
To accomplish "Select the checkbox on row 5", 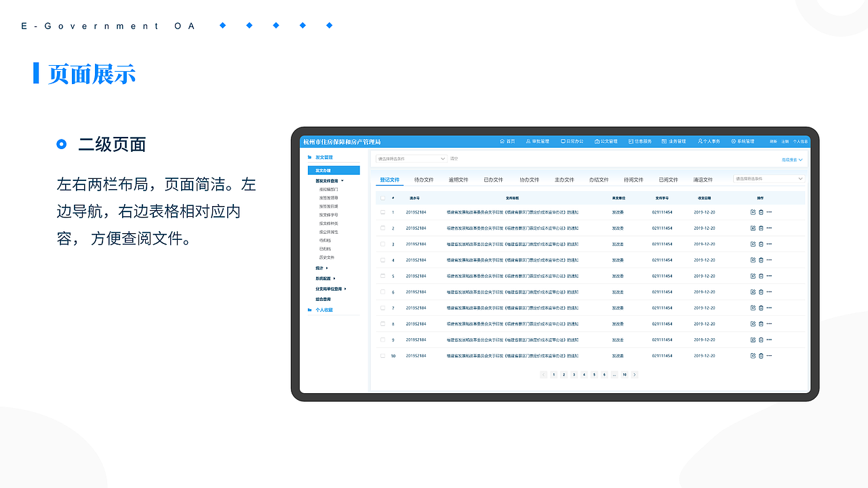I will point(382,275).
